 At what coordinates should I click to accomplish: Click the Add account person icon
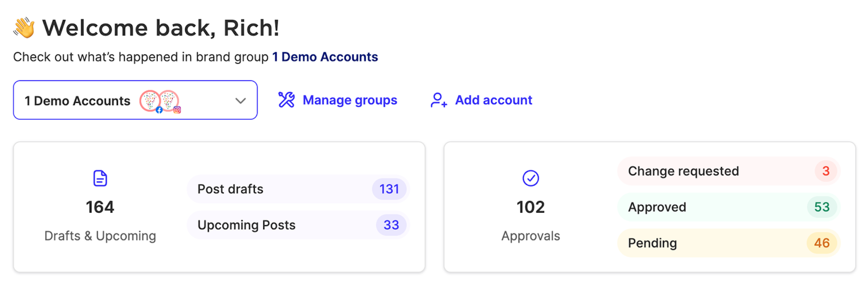pyautogui.click(x=438, y=100)
